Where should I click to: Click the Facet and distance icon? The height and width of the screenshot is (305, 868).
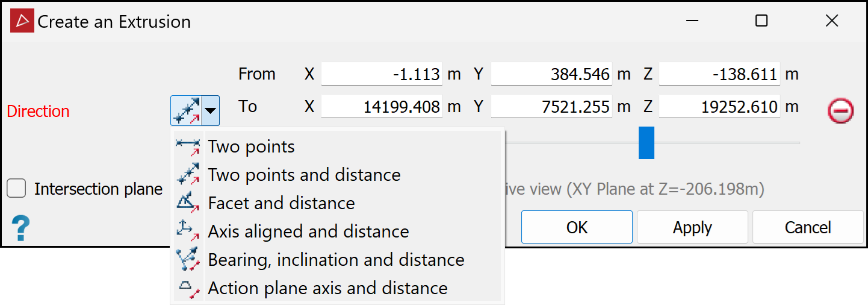pos(188,203)
